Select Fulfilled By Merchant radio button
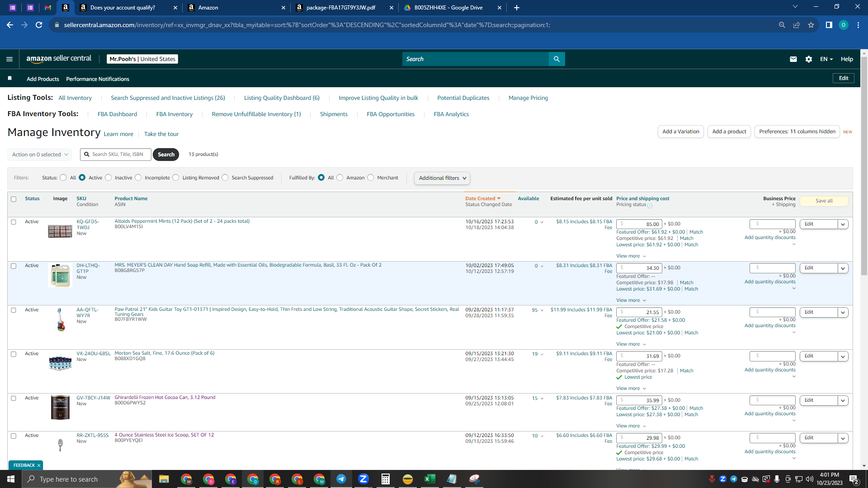 pyautogui.click(x=371, y=178)
